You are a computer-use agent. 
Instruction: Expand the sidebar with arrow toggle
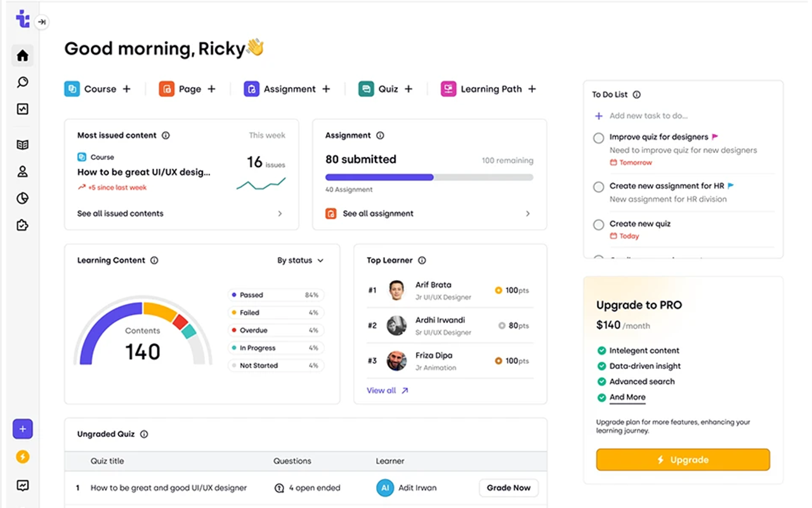coord(42,22)
